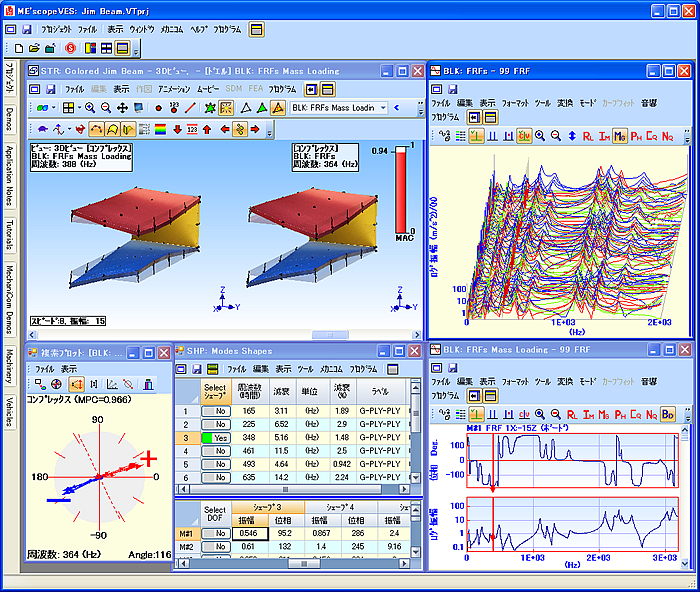Click the zoom in magnifier in STR window
Screen dimensions: 700x592
(91, 107)
